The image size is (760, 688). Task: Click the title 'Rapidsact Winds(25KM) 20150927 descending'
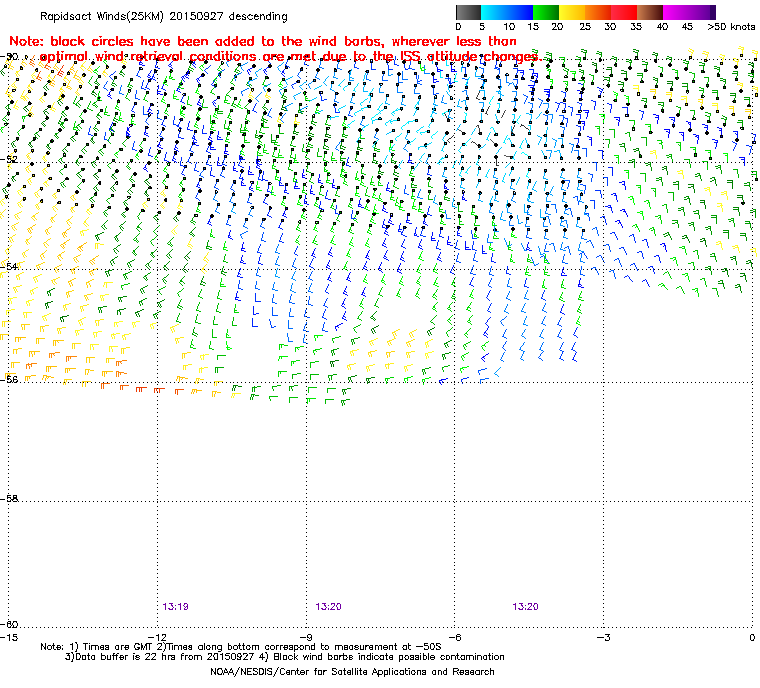click(x=164, y=16)
